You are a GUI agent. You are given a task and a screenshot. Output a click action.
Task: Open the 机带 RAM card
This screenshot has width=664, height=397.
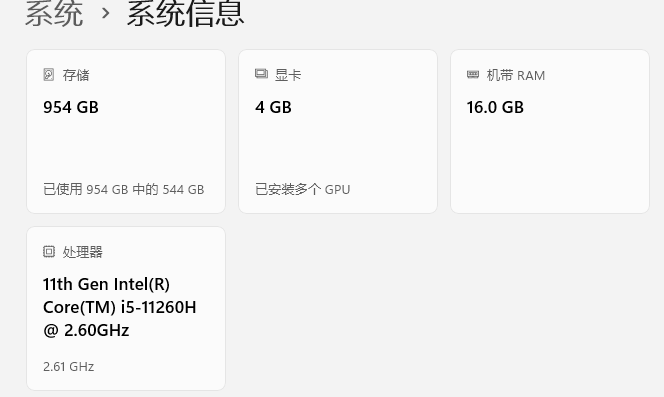pyautogui.click(x=550, y=131)
